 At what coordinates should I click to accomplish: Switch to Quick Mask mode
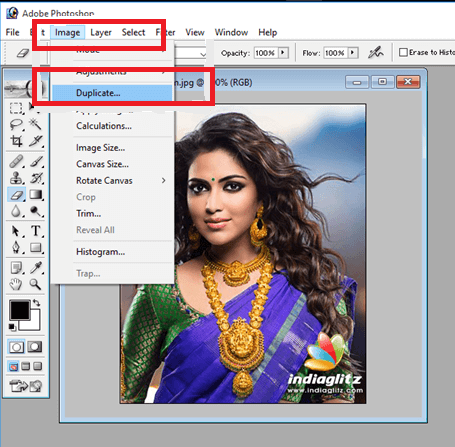coord(35,347)
